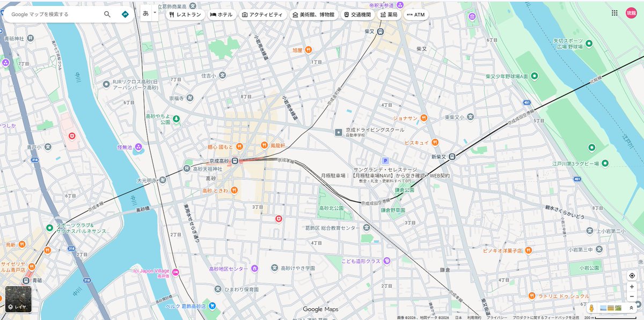Click the search magnifier icon
Viewport: 644px width, 320px height.
pyautogui.click(x=107, y=14)
